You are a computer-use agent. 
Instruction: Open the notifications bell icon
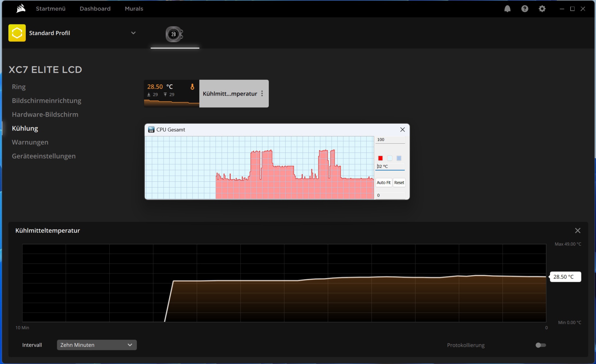click(x=507, y=9)
